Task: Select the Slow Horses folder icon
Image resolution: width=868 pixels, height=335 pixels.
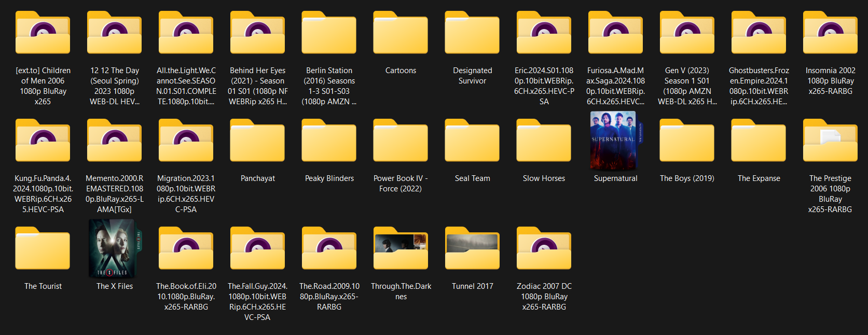Action: click(x=544, y=141)
